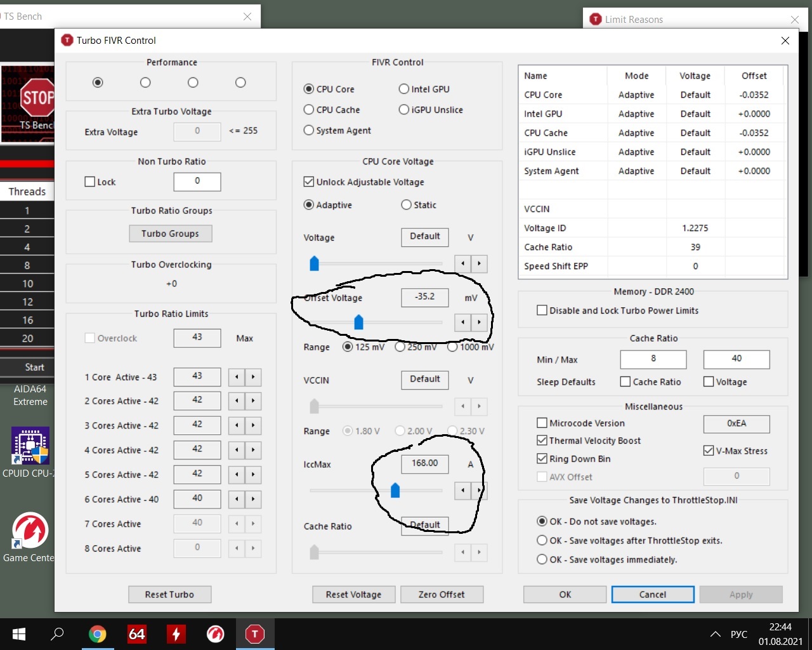The width and height of the screenshot is (812, 650).
Task: Toggle Ring Down Bin checkbox
Action: click(x=573, y=459)
